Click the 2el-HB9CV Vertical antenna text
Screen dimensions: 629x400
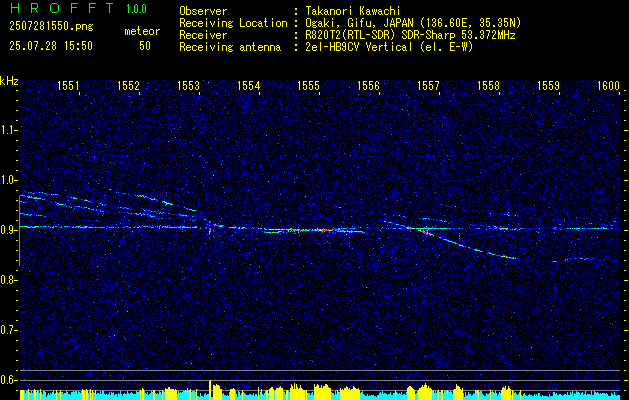point(389,47)
